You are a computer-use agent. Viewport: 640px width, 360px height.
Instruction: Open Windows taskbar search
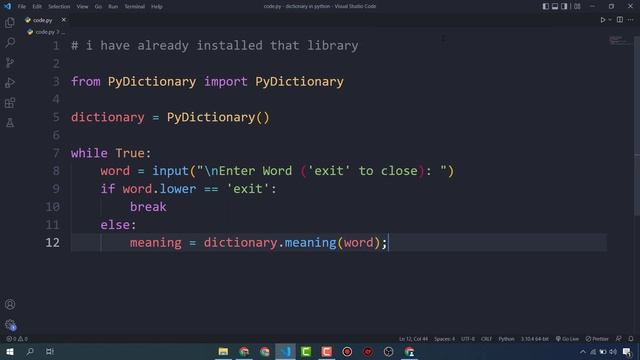click(x=30, y=351)
